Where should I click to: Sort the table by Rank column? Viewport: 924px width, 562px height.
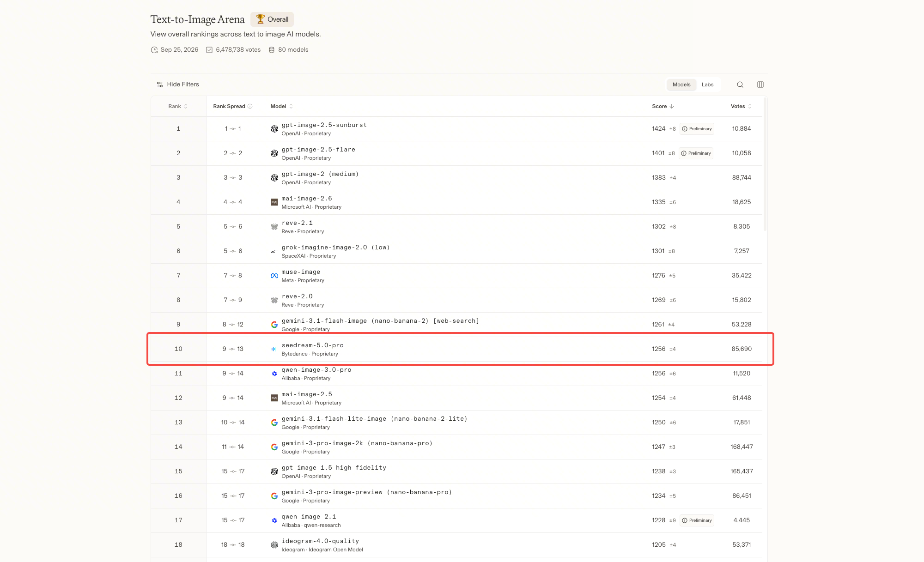click(178, 106)
